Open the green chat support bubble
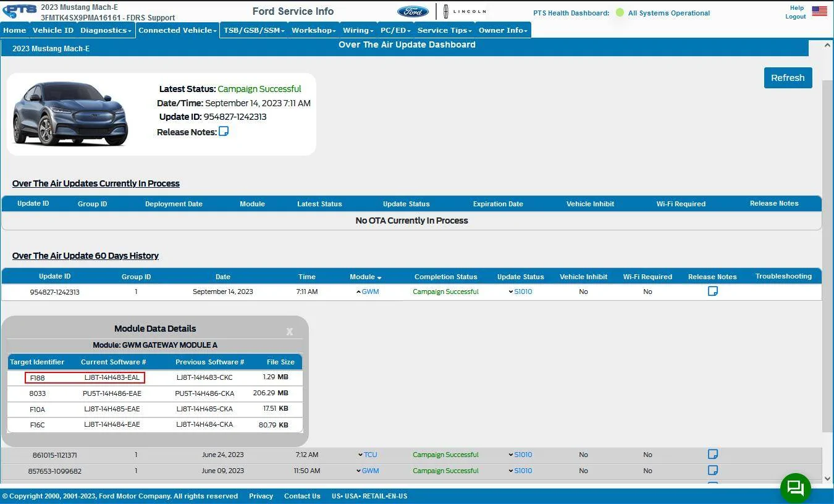Image resolution: width=834 pixels, height=504 pixels. click(795, 488)
